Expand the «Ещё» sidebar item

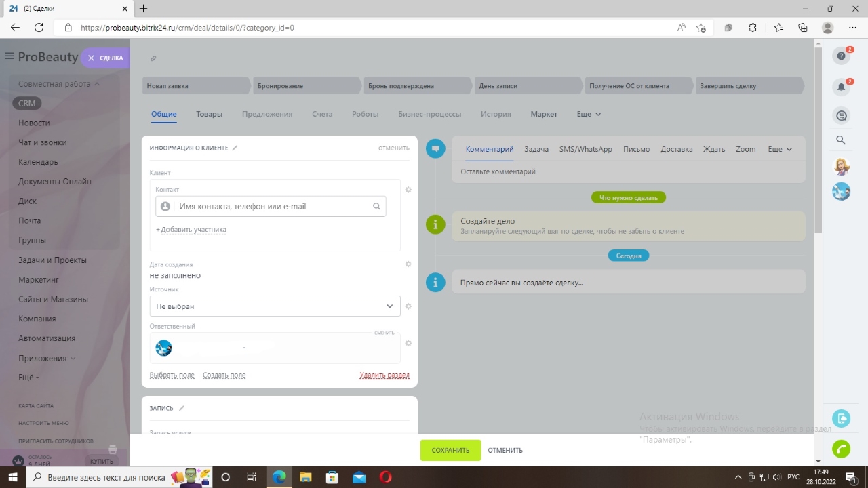pos(28,377)
